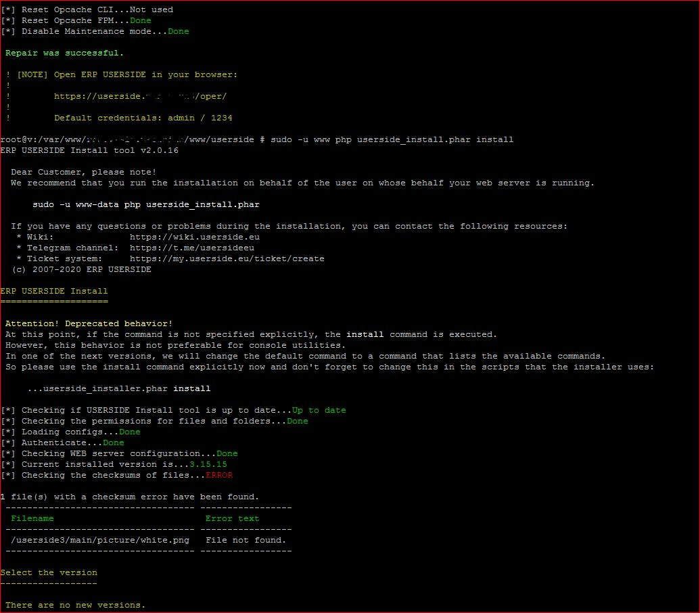Image resolution: width=700 pixels, height=613 pixels.
Task: Click the 'Authenticate...Done' line
Action: tap(62, 443)
